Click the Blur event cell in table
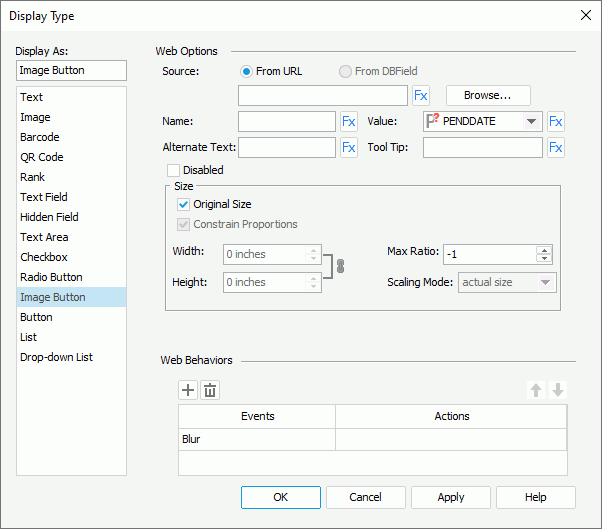602x529 pixels. point(256,439)
